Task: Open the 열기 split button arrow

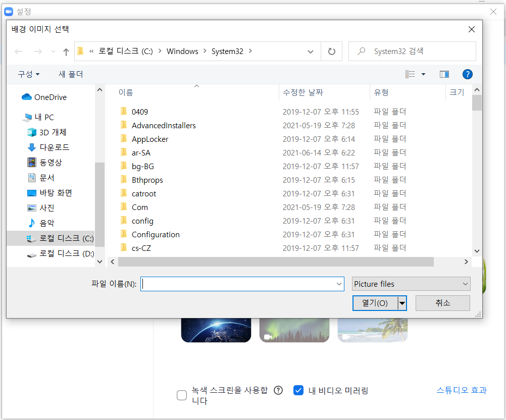Action: click(x=402, y=303)
